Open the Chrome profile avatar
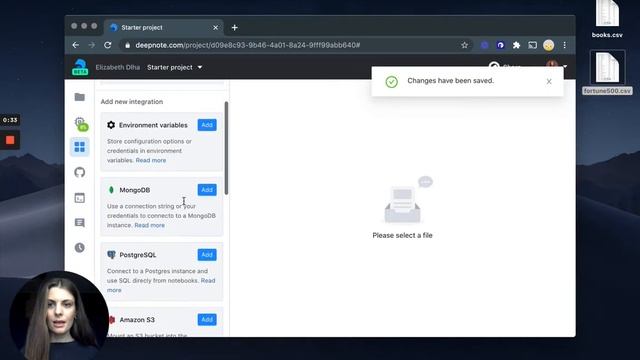 (x=549, y=45)
